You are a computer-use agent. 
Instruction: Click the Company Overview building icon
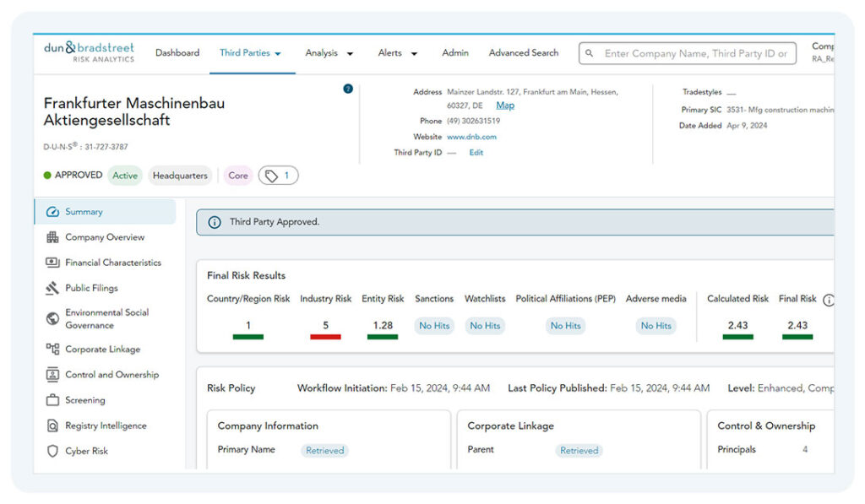tap(52, 237)
